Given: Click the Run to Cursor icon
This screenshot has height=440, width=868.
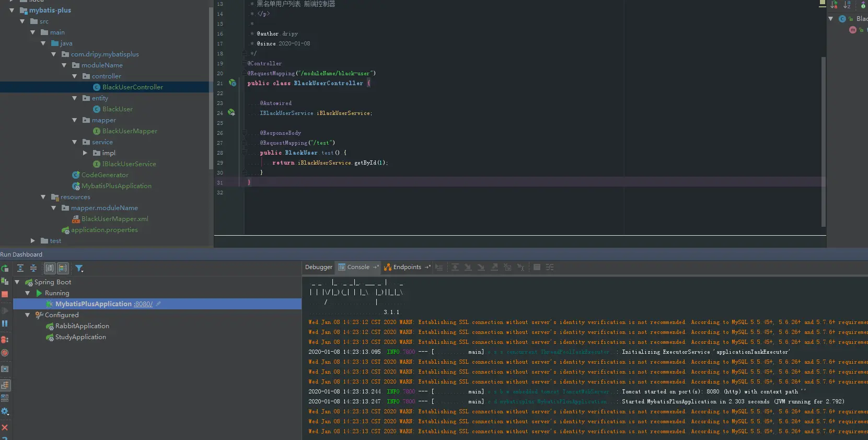Looking at the screenshot, I should point(520,267).
